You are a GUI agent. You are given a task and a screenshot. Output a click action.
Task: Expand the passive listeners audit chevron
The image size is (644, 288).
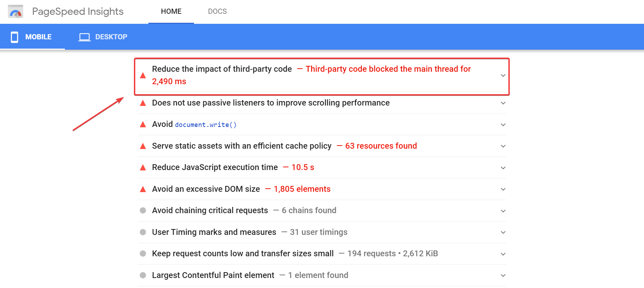pyautogui.click(x=503, y=103)
